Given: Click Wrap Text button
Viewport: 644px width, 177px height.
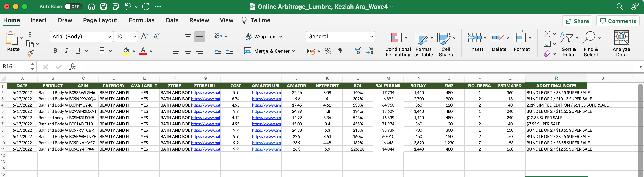Looking at the screenshot, I should tap(264, 37).
